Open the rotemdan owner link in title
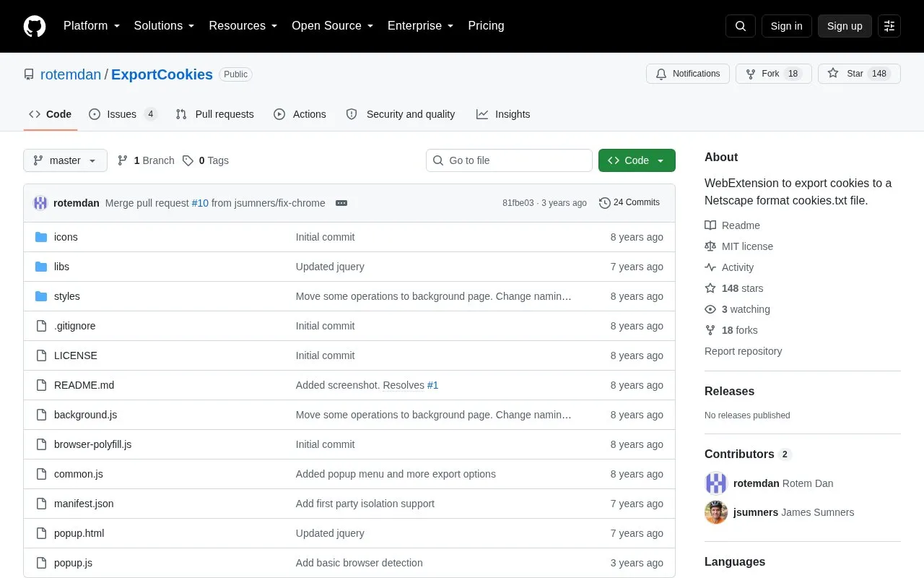This screenshot has height=578, width=924. [x=71, y=74]
